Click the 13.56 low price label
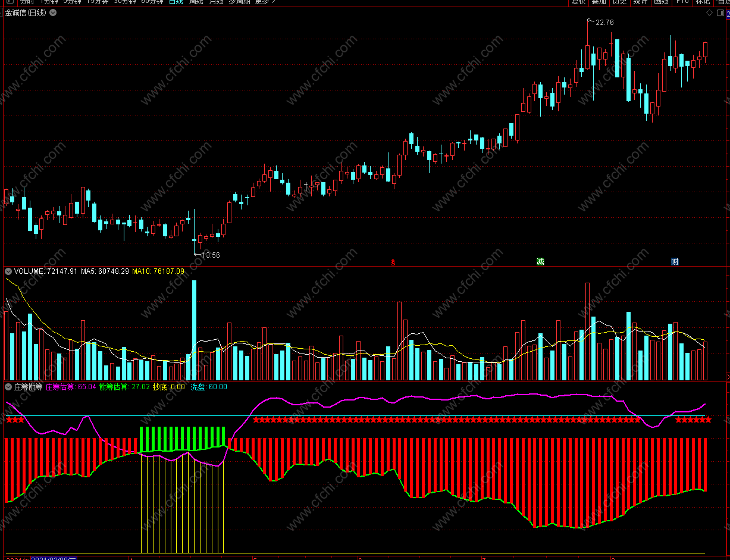The width and height of the screenshot is (730, 560). (x=211, y=255)
